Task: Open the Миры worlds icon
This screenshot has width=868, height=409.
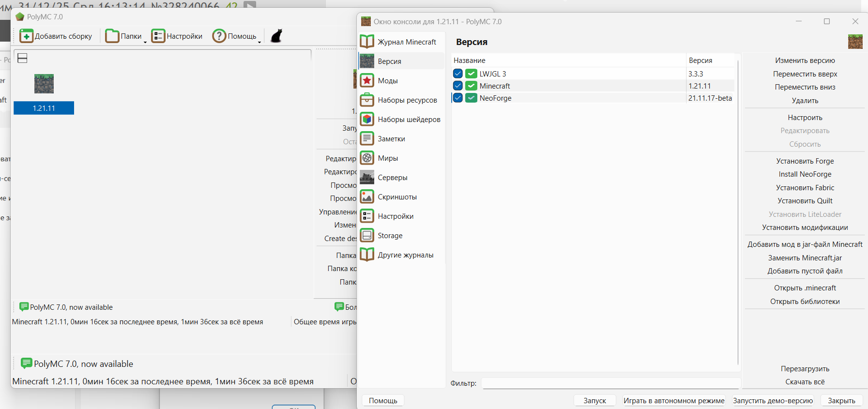Action: 367,158
